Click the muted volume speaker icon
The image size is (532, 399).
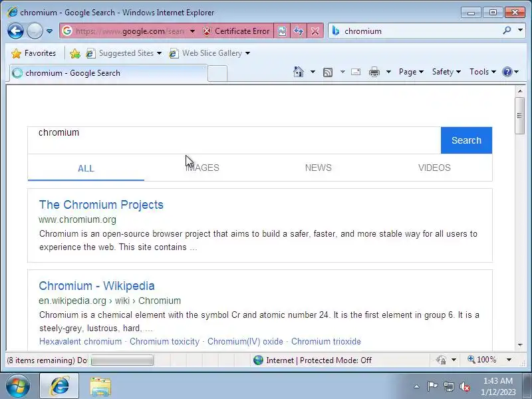pos(465,386)
